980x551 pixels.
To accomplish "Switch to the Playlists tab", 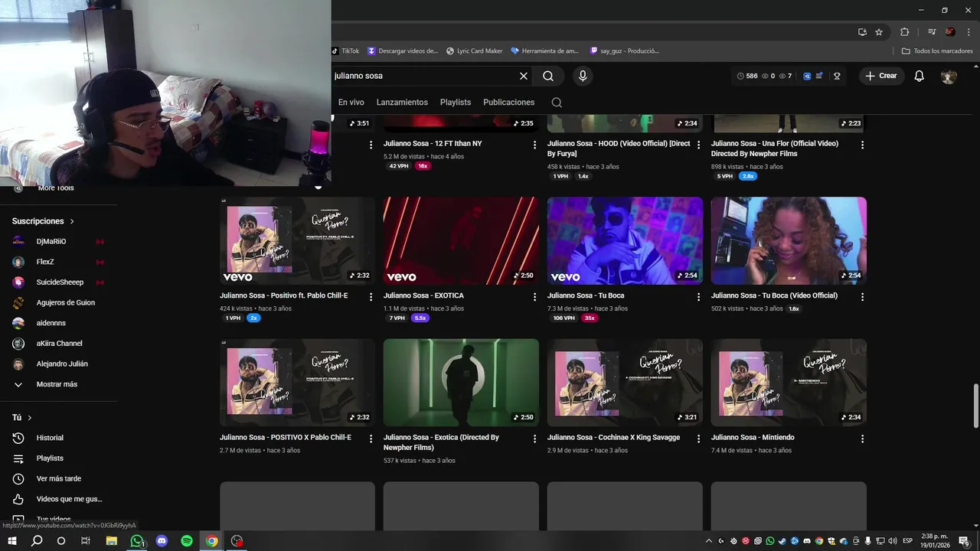I will (456, 103).
